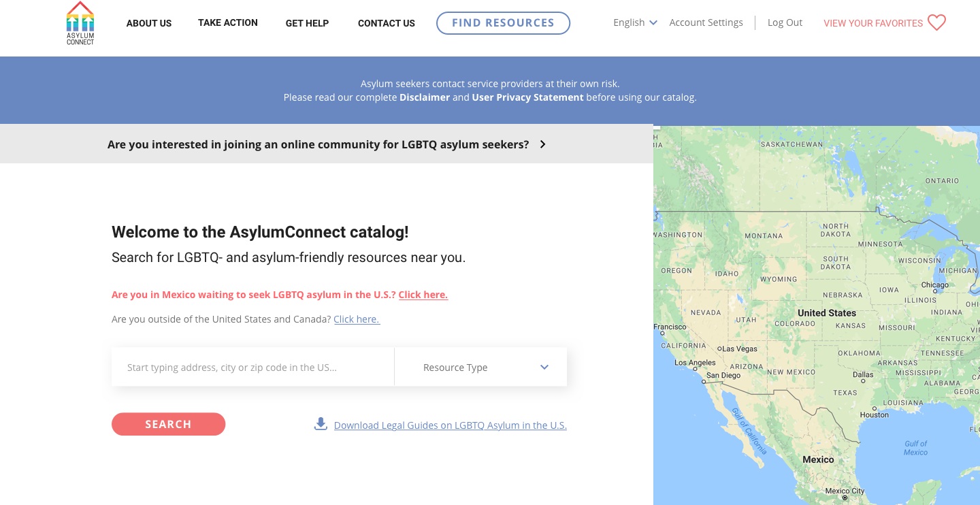Open View Your Favorites

point(873,23)
